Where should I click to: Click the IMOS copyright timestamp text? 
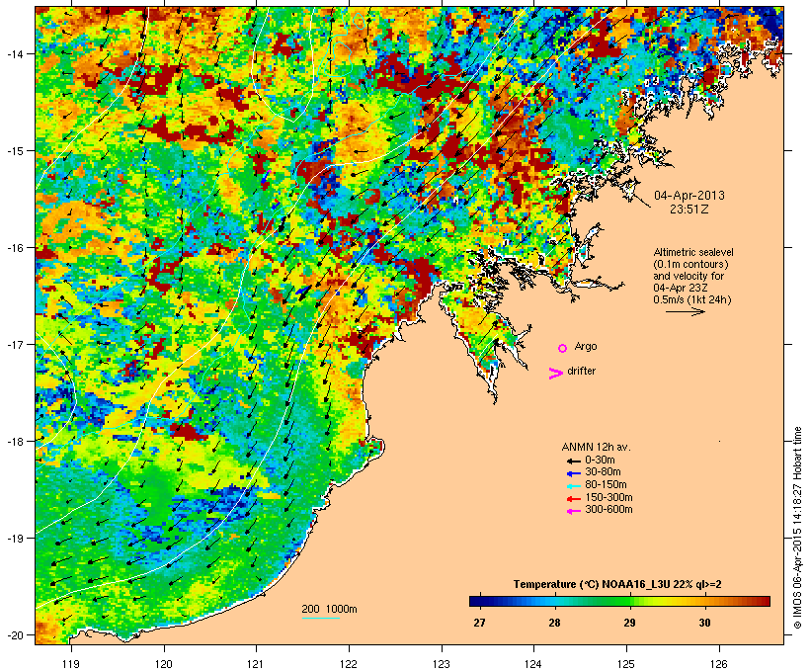(x=798, y=528)
